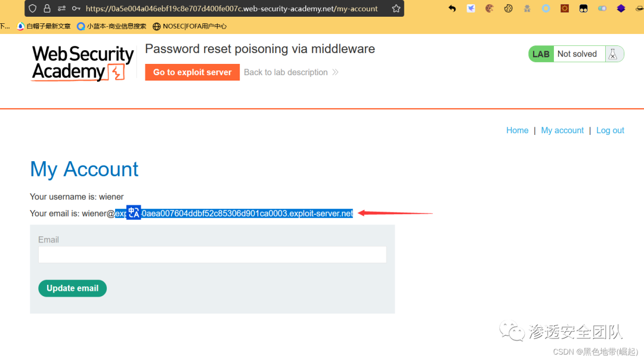Bookmark this page with the star icon

click(396, 8)
